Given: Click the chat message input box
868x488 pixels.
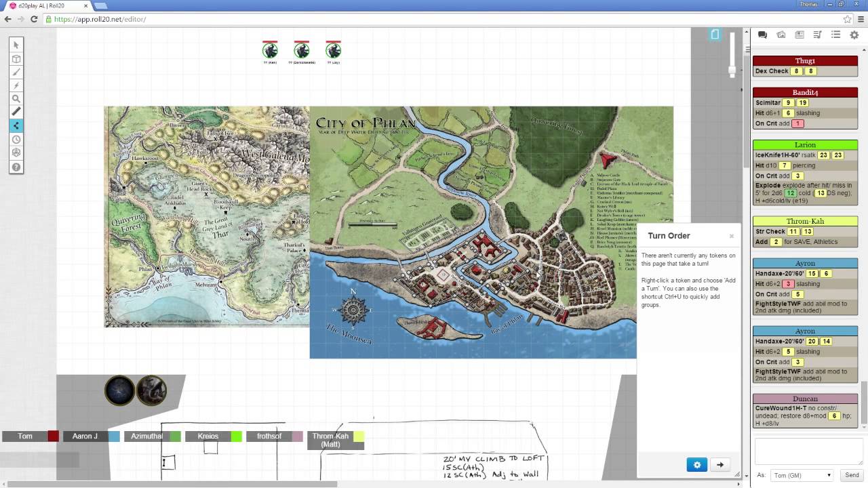Looking at the screenshot, I should pos(808,451).
